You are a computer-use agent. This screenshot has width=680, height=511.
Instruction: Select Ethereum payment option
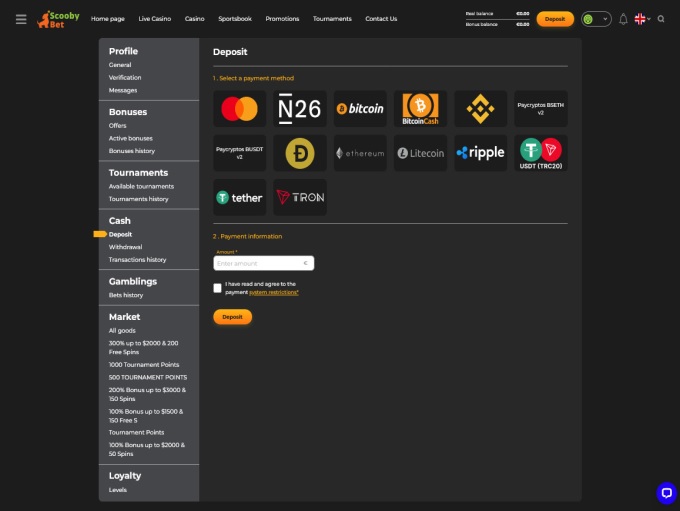point(360,153)
